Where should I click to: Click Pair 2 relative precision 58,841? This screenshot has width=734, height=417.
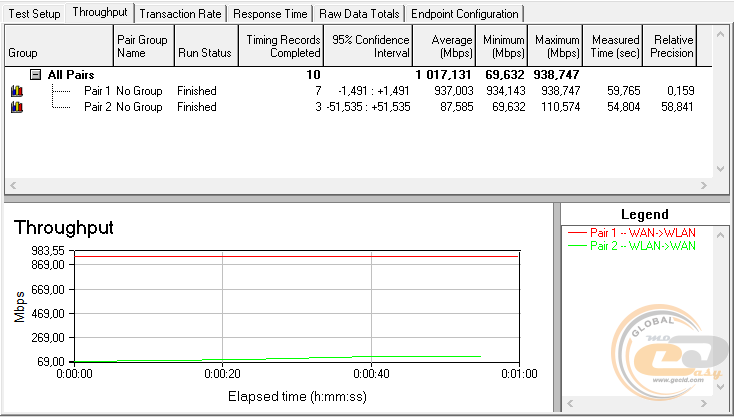(x=677, y=107)
